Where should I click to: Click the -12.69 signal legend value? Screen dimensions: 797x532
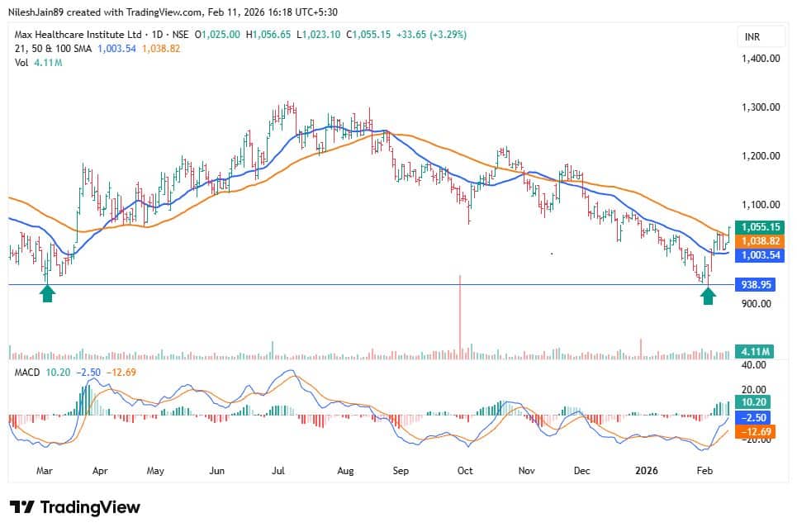click(121, 373)
